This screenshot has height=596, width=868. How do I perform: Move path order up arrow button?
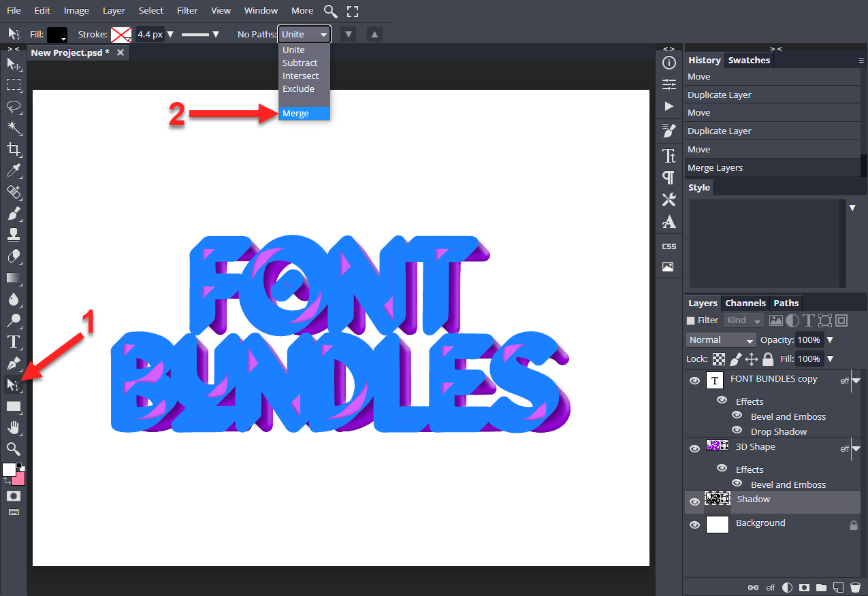click(x=375, y=34)
